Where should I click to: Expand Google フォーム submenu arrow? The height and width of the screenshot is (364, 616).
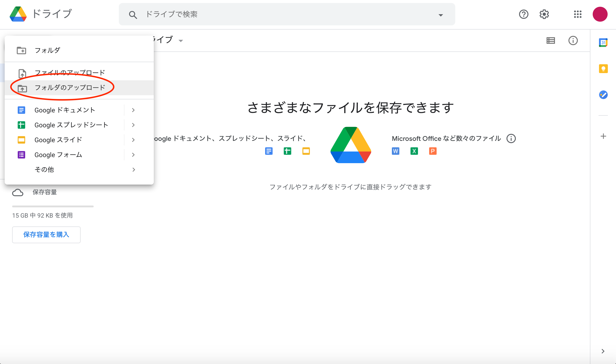[133, 155]
